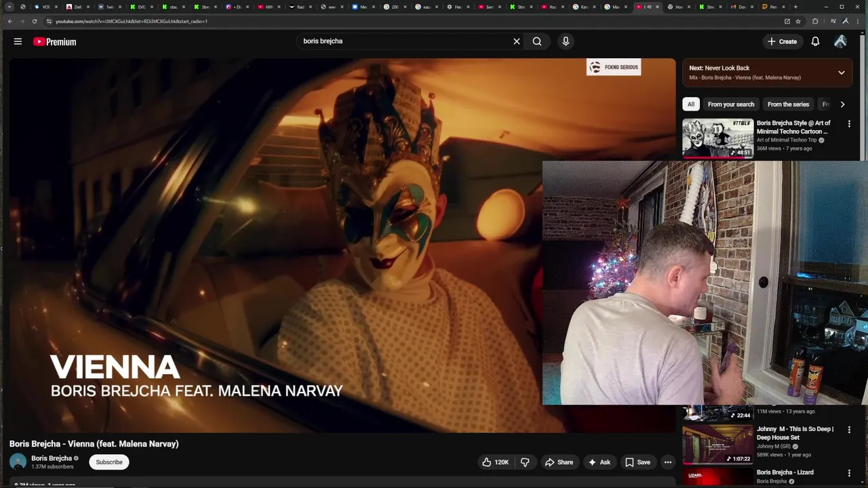Click the site info icon in address bar
This screenshot has width=868, height=488.
pyautogui.click(x=49, y=21)
